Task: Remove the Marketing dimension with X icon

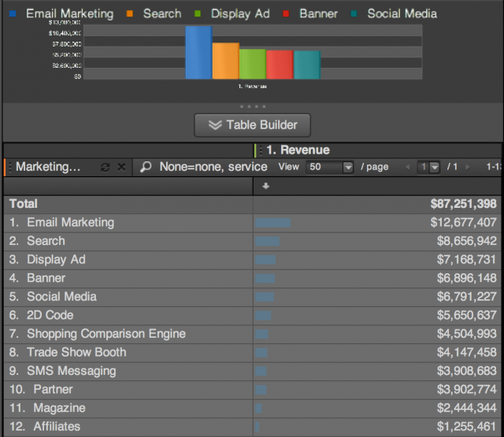Action: [121, 167]
